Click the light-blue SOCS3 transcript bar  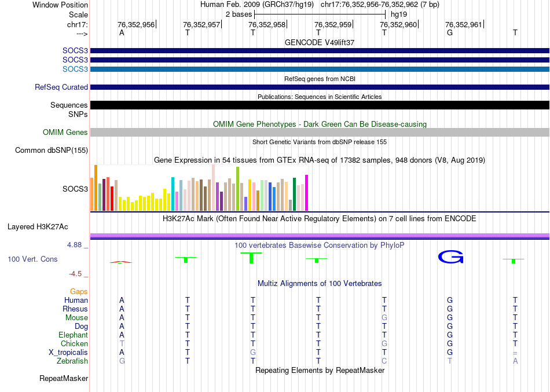[x=320, y=69]
